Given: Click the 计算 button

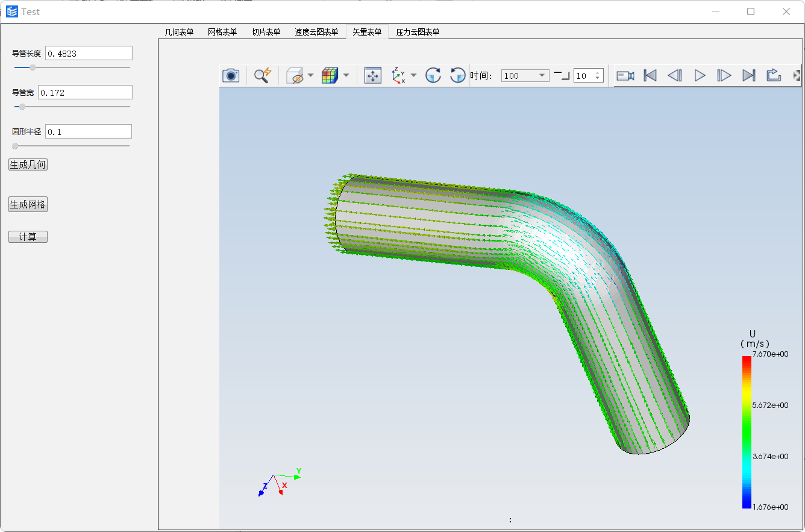Looking at the screenshot, I should pyautogui.click(x=28, y=237).
